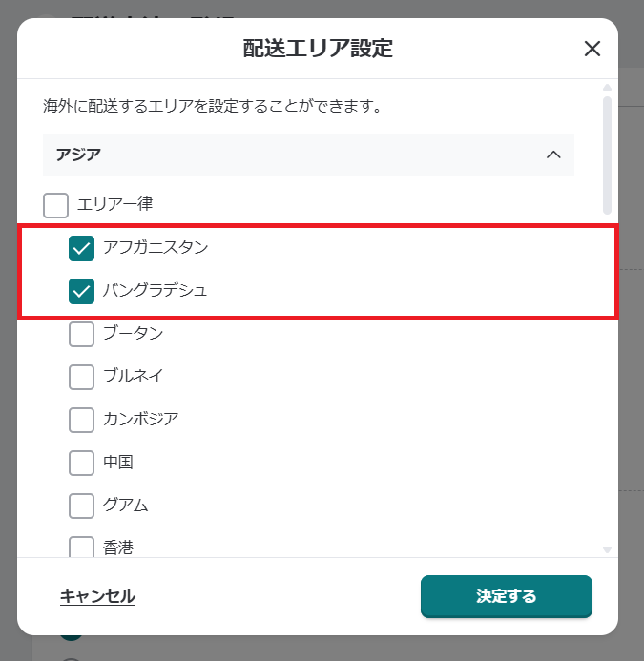Click the scrollbar down arrow
Screen dimensions: 644x661
pos(607,549)
